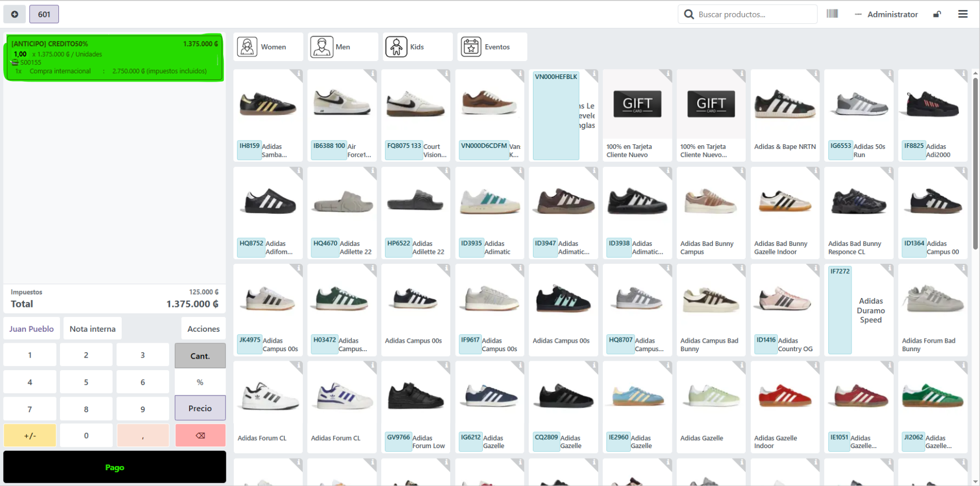Click the Pago payment button
The width and height of the screenshot is (980, 486).
pos(115,467)
